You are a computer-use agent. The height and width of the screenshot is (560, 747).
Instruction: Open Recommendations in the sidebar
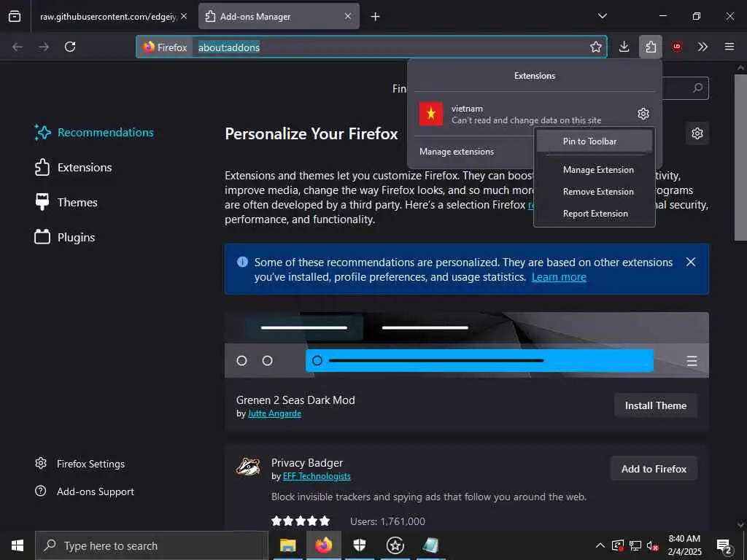click(x=94, y=133)
